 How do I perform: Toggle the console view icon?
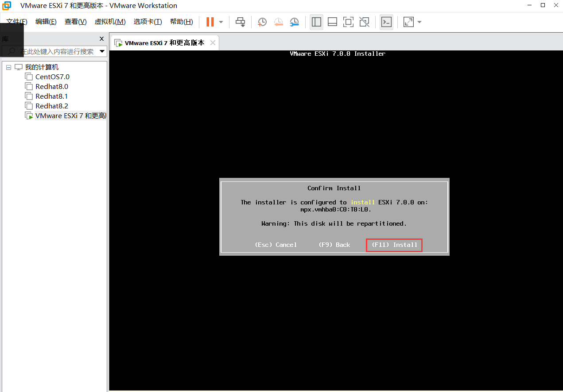point(386,22)
